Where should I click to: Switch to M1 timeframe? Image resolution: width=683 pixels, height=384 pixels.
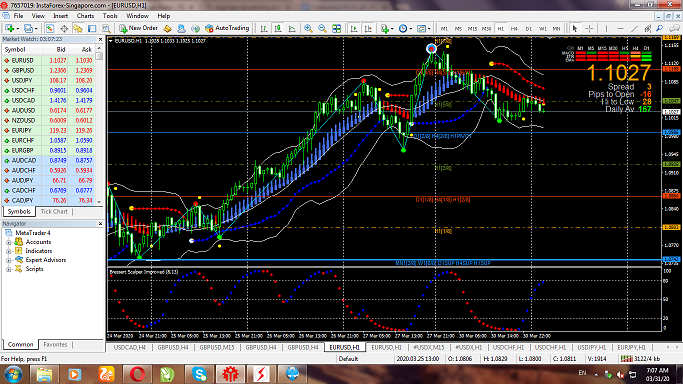click(444, 28)
